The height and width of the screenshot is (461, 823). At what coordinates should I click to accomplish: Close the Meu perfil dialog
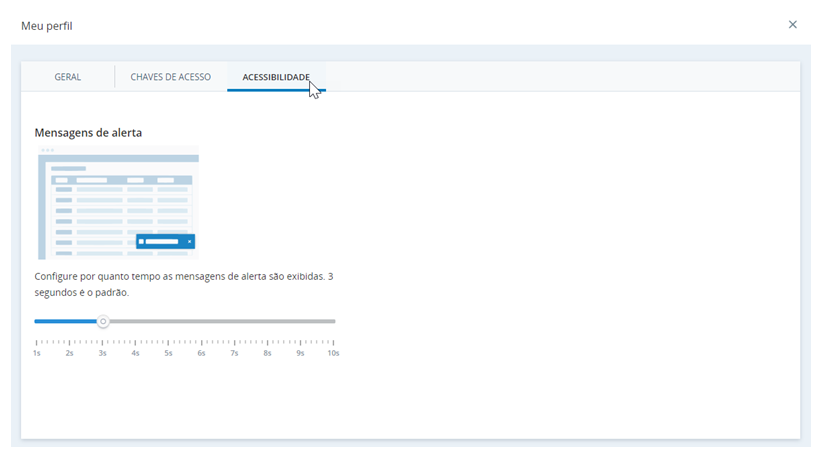[x=793, y=25]
